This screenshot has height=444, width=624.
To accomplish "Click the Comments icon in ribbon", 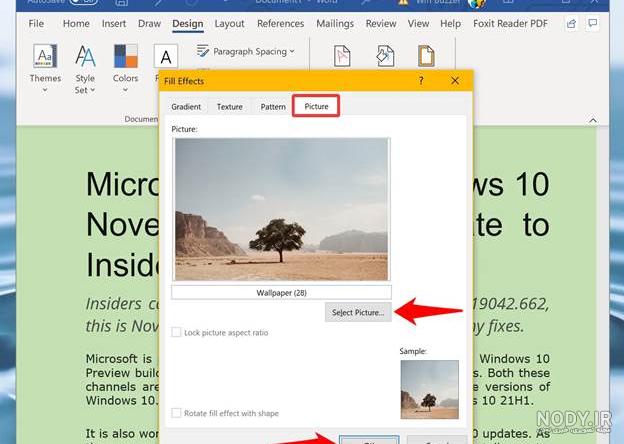I will tap(593, 24).
